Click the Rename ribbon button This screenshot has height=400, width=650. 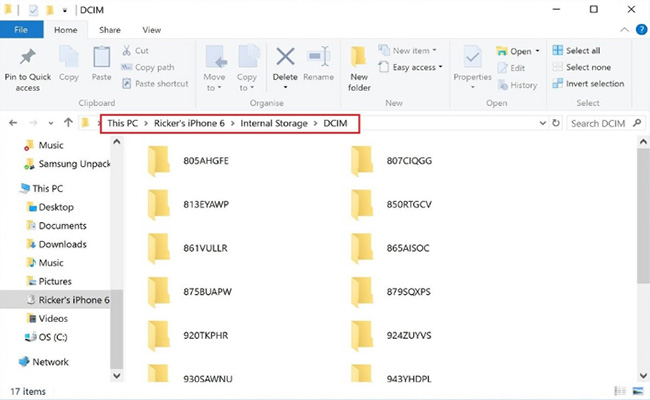click(318, 64)
